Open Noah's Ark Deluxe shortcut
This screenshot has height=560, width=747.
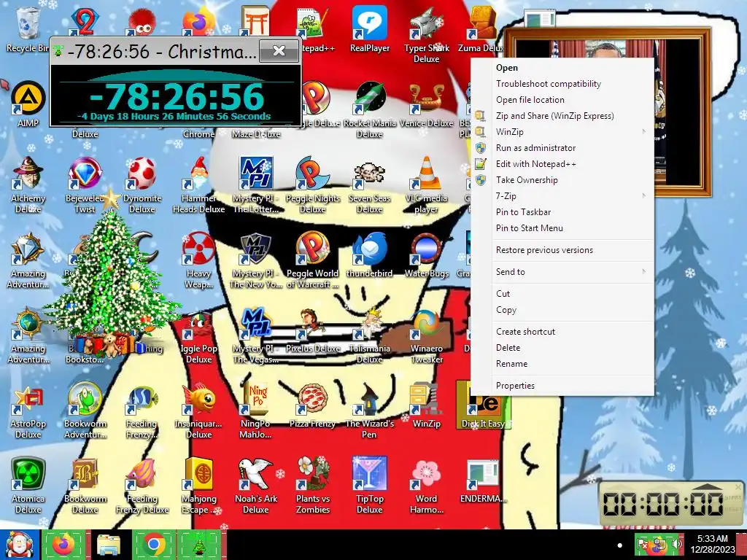[x=256, y=485]
